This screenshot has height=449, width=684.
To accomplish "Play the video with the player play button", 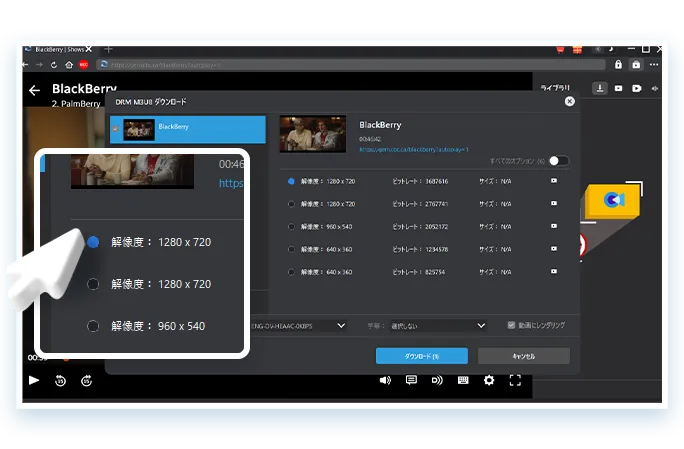I will tap(34, 380).
